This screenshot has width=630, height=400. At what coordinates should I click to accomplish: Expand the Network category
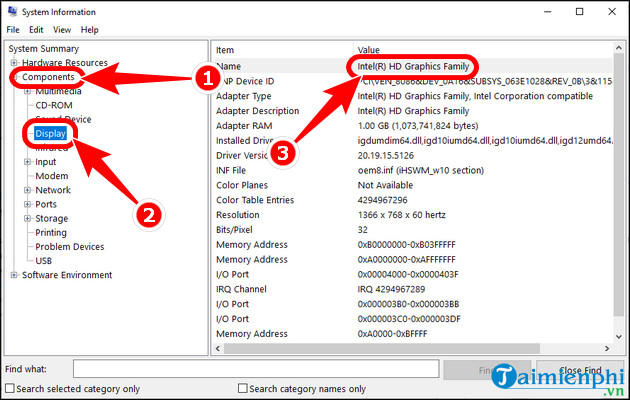(28, 190)
